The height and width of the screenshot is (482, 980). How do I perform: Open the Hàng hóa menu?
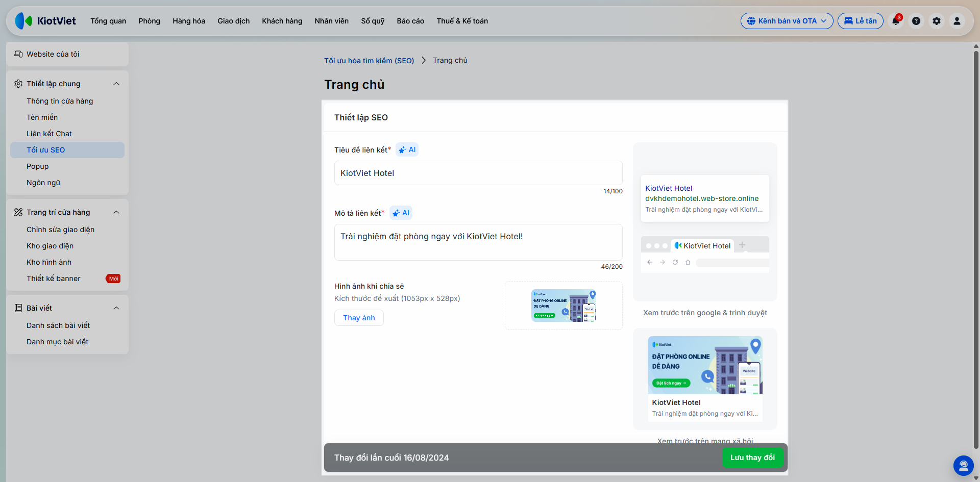click(189, 21)
